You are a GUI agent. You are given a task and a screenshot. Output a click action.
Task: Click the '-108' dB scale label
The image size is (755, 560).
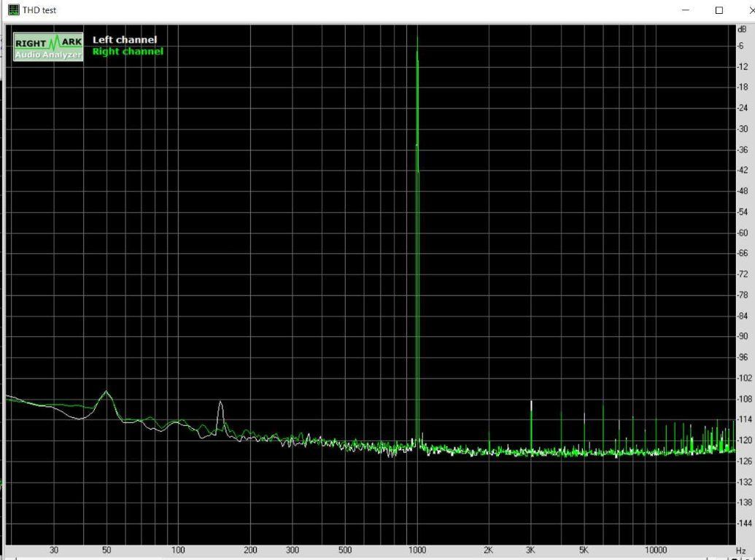[x=744, y=399]
